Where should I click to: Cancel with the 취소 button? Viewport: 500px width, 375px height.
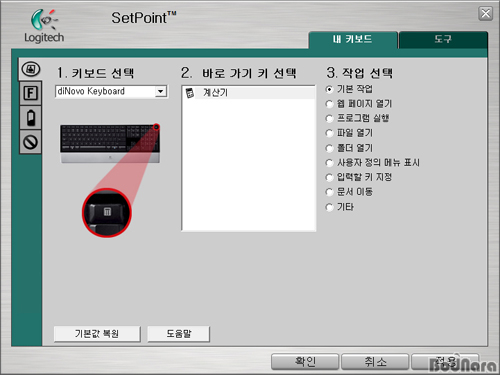(375, 362)
